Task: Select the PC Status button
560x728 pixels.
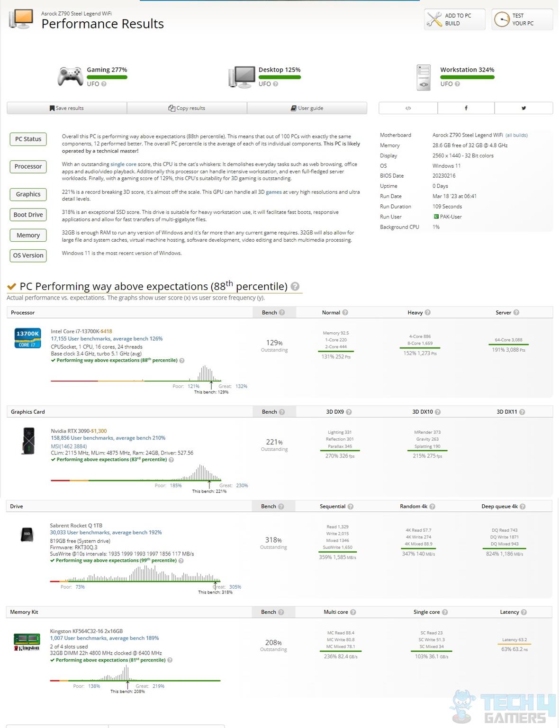Action: [28, 139]
